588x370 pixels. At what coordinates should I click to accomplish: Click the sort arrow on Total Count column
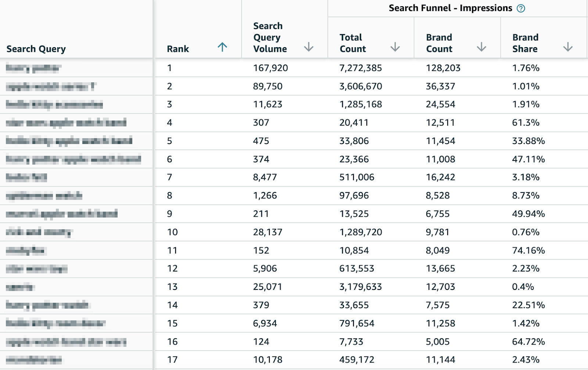(395, 47)
